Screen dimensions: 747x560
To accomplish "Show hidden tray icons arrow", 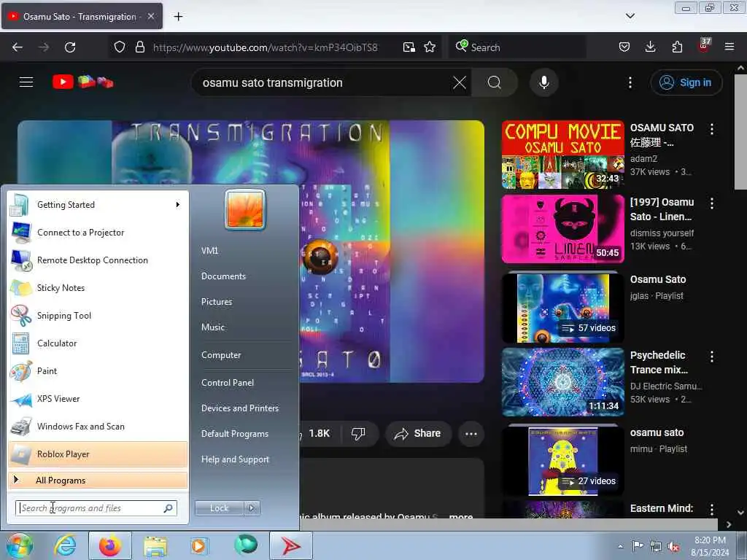I will (620, 546).
